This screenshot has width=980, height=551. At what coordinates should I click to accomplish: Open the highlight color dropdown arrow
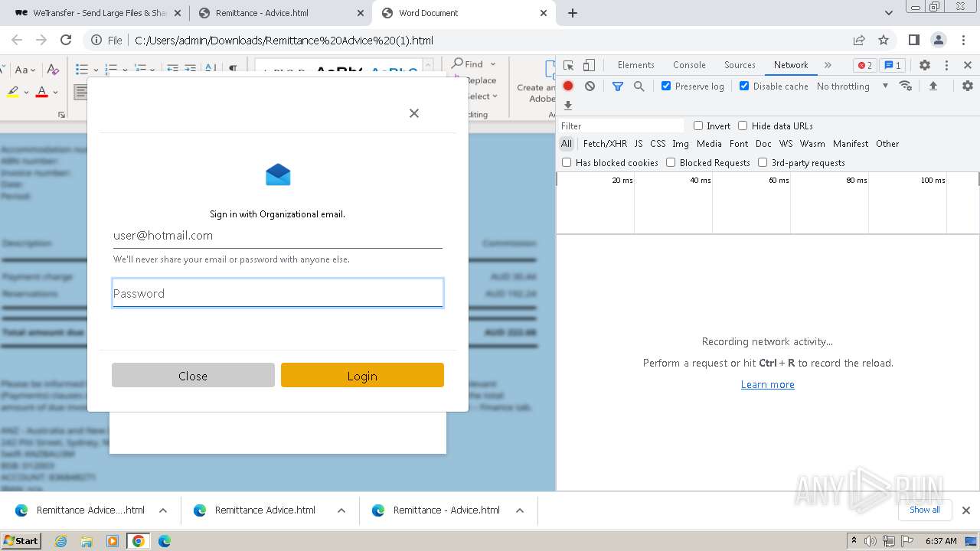click(26, 93)
